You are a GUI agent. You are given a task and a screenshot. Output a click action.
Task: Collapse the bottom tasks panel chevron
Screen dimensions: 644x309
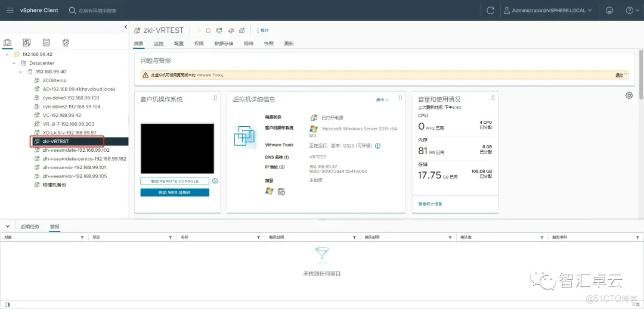(7, 226)
